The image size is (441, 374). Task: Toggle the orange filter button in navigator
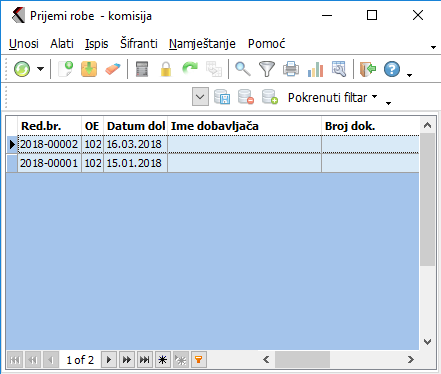click(x=199, y=360)
